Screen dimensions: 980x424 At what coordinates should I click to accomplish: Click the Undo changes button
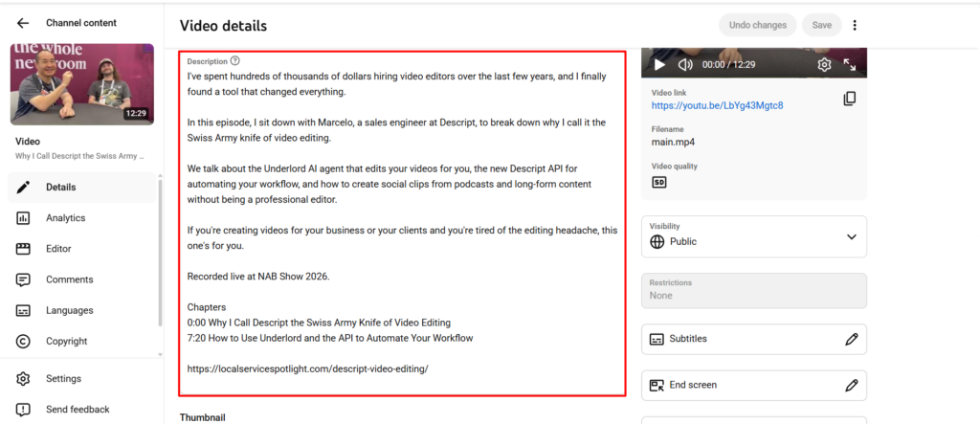pos(758,25)
